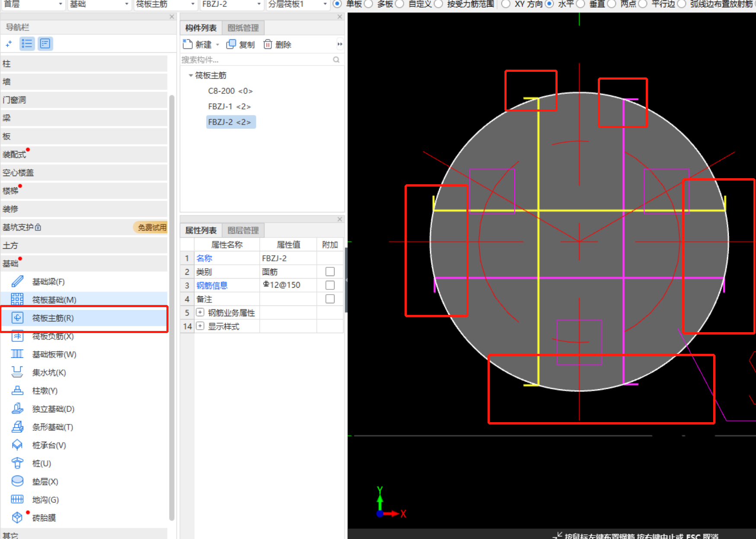
Task: Select the 水平 radio button
Action: pos(549,4)
